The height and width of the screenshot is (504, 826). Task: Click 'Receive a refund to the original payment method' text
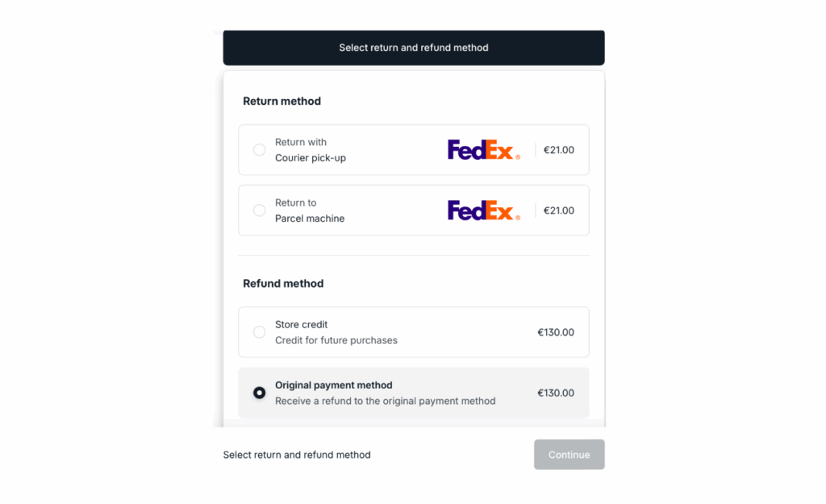pos(385,401)
